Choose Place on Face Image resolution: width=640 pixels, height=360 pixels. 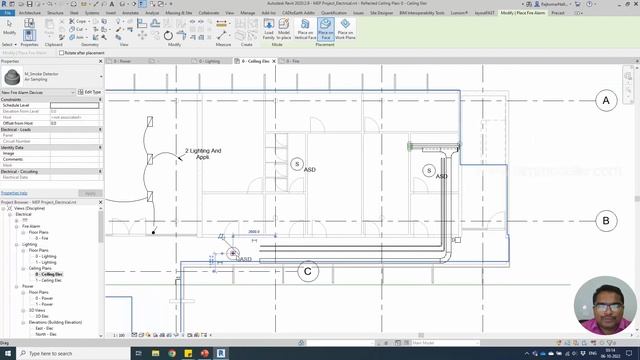325,29
